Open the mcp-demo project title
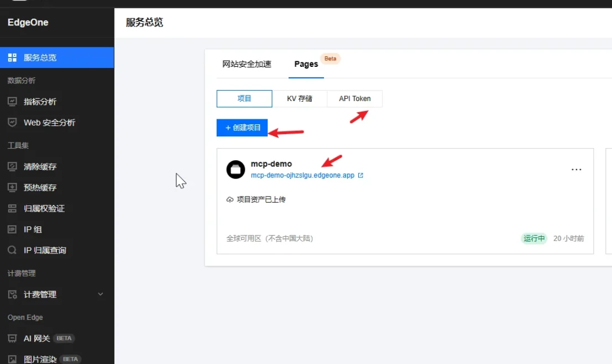This screenshot has height=364, width=612. [x=271, y=164]
